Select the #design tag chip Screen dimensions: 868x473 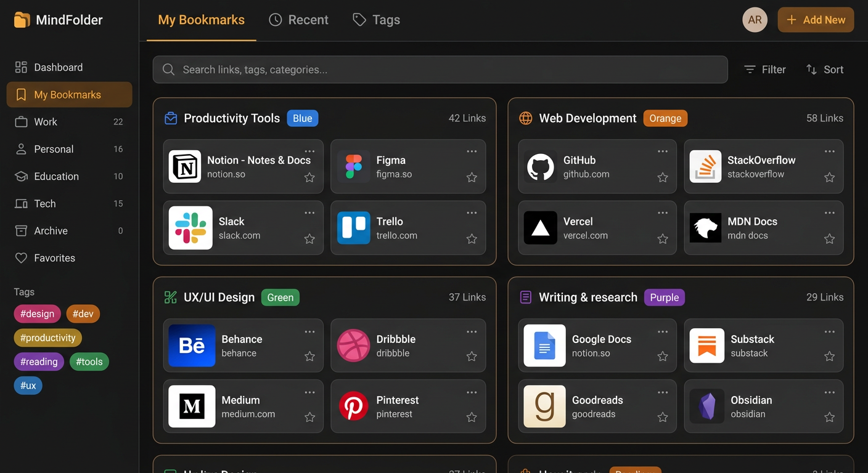38,313
